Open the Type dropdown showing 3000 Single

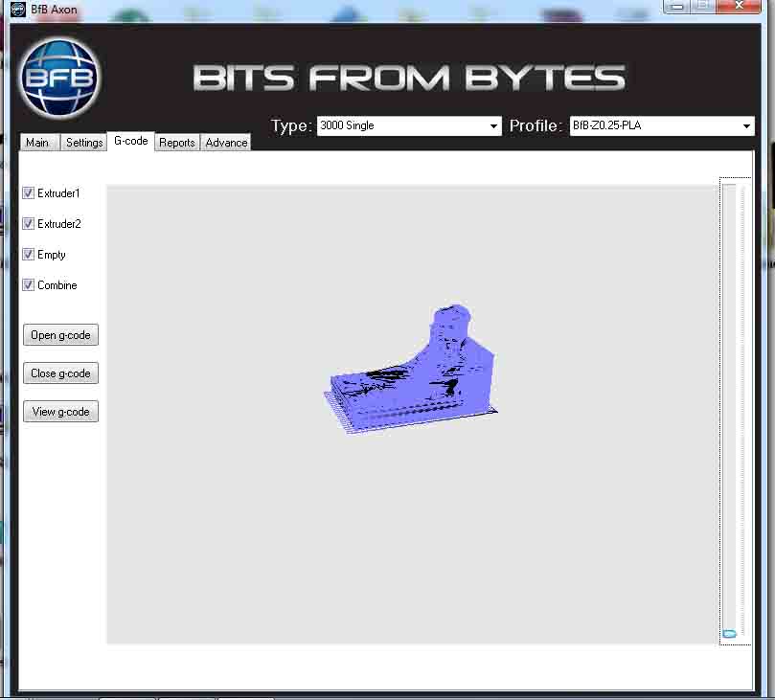409,125
